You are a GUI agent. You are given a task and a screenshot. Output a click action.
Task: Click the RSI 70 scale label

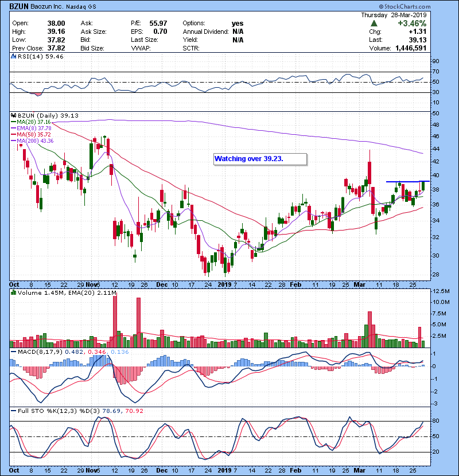coord(435,72)
